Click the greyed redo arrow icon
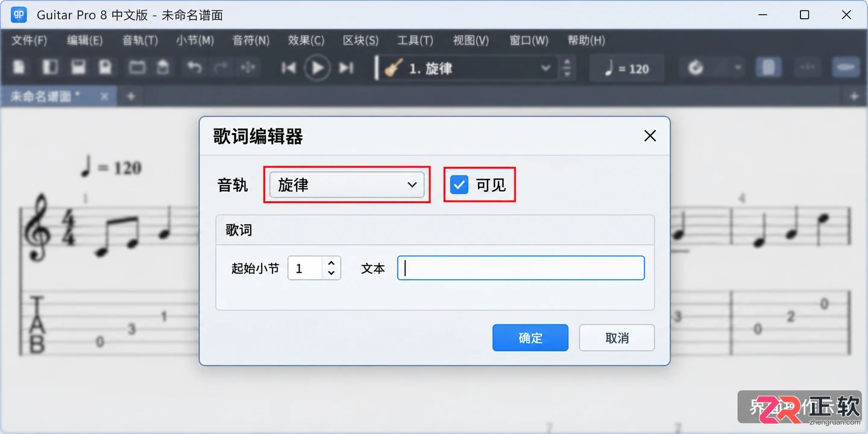868x434 pixels. pos(221,67)
